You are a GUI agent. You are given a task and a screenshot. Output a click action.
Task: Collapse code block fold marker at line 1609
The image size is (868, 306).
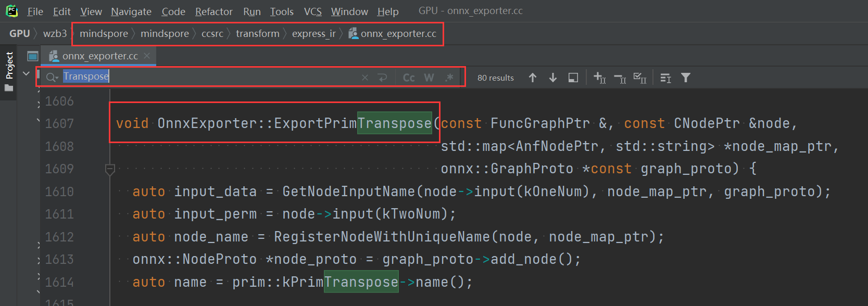[110, 169]
